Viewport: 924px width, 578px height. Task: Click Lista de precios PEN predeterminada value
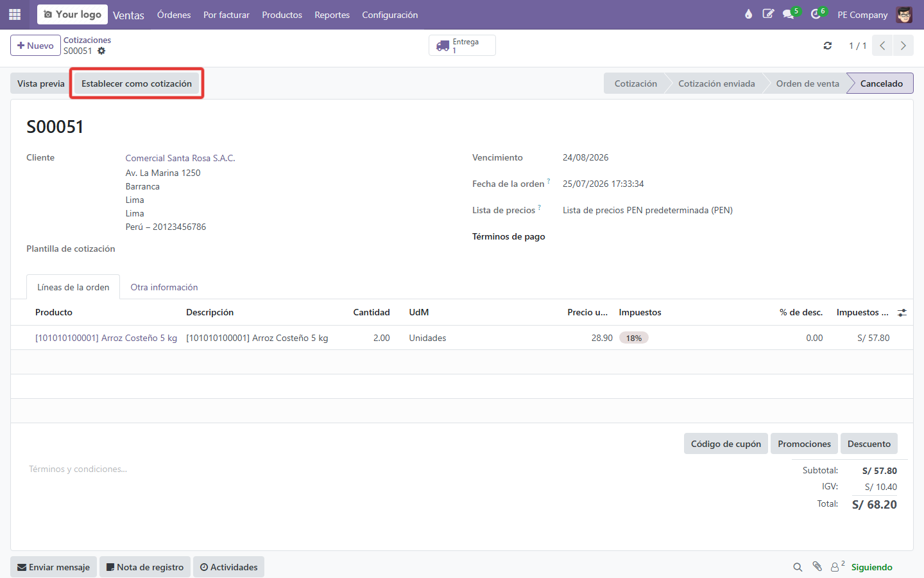(647, 210)
